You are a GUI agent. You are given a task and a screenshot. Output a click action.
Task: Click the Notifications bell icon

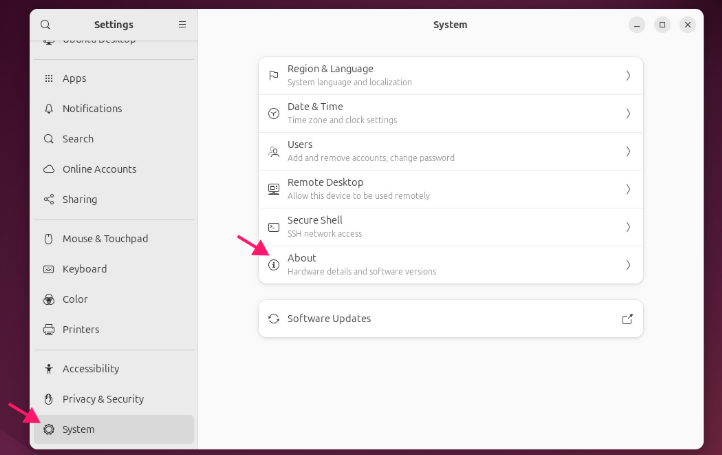pyautogui.click(x=49, y=109)
